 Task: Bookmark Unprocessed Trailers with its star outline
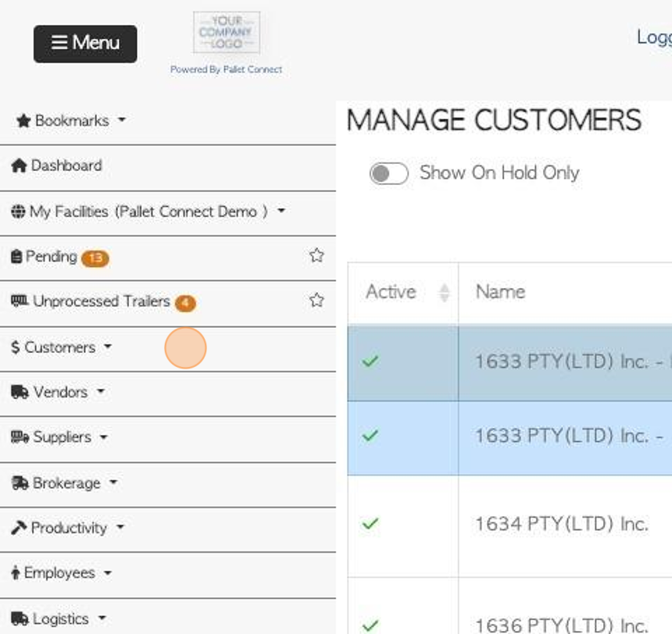[316, 300]
